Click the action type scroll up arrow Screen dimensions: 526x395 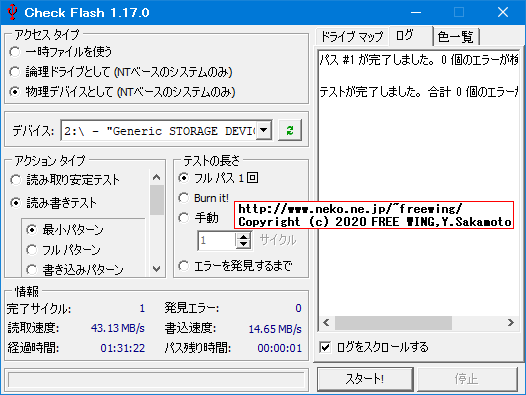[156, 177]
